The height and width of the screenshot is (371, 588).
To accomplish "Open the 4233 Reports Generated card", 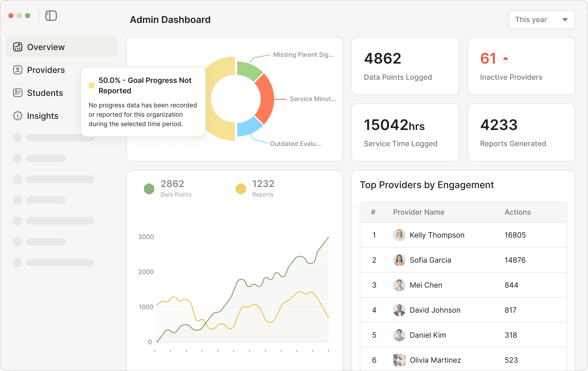I will tap(521, 133).
